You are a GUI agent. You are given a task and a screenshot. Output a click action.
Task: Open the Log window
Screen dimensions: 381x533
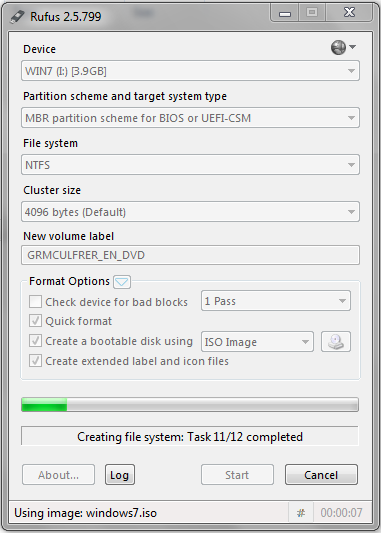[120, 475]
